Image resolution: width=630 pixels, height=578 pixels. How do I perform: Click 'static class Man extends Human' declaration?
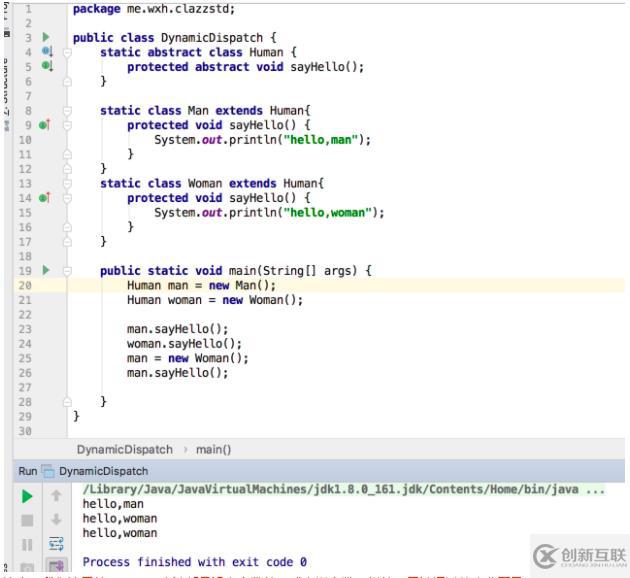click(x=205, y=110)
